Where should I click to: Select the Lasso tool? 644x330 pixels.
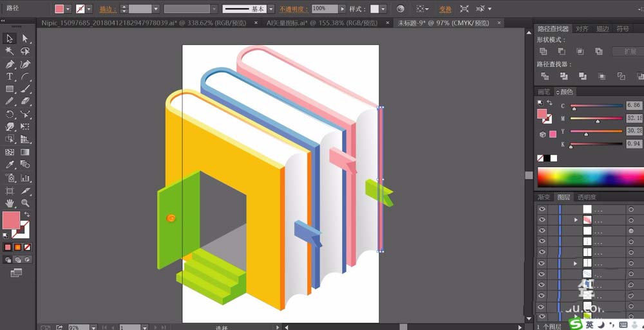[x=25, y=51]
